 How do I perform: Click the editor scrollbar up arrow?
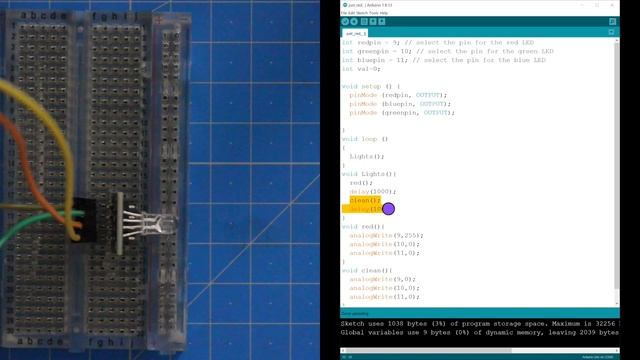point(617,41)
